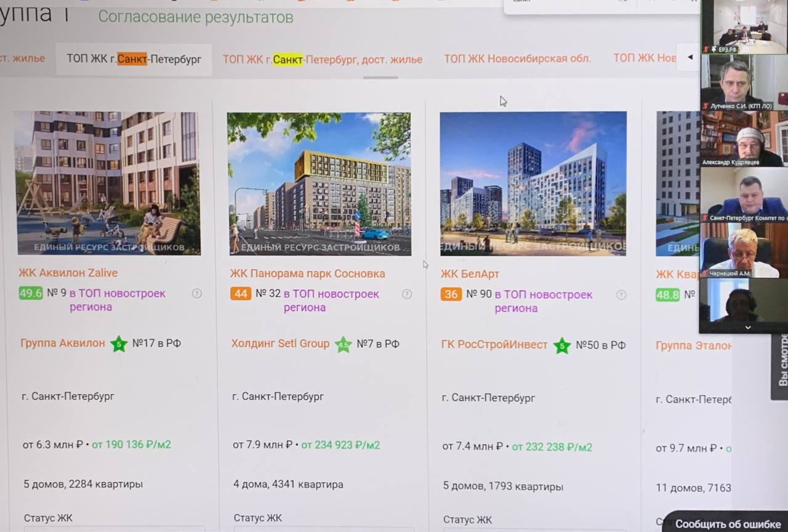Click the 36 rating badge
This screenshot has height=532, width=788.
[x=451, y=294]
